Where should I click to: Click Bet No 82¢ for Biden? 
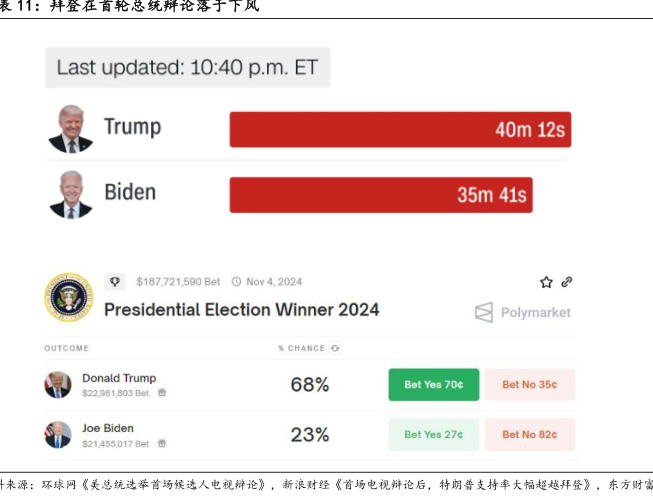(x=529, y=435)
